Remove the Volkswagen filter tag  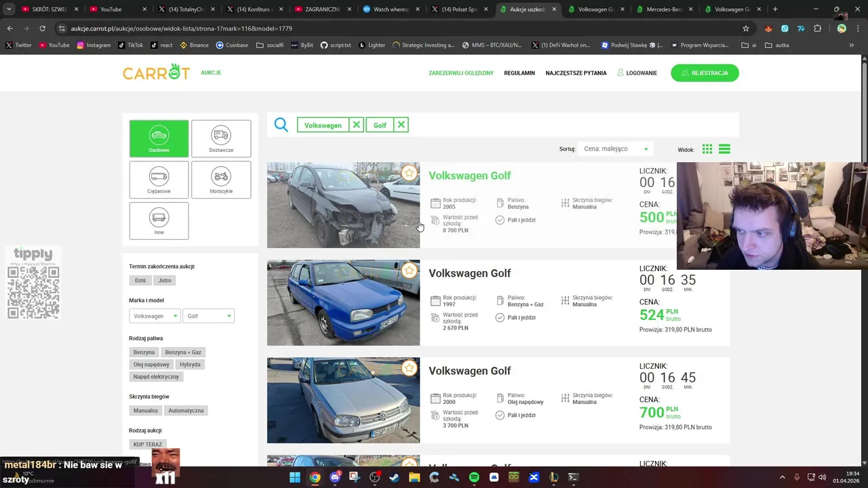point(356,125)
